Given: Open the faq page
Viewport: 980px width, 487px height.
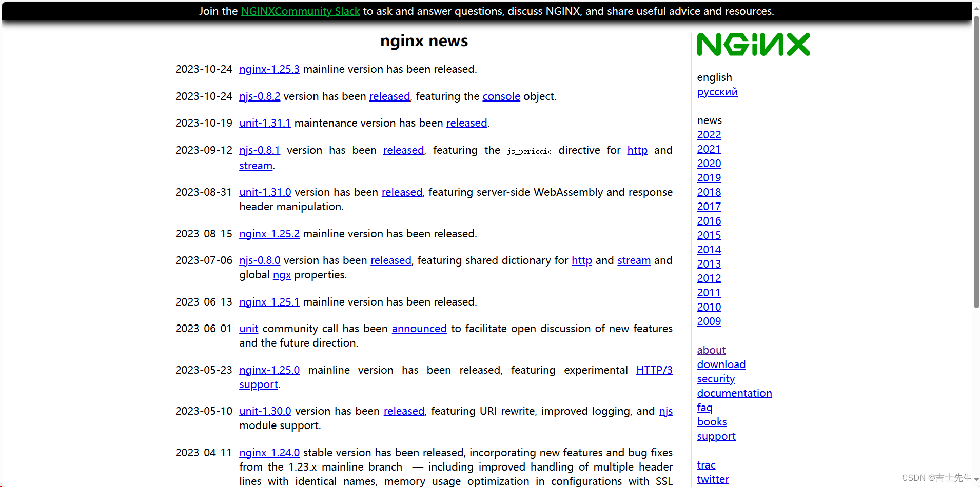Looking at the screenshot, I should click(704, 408).
